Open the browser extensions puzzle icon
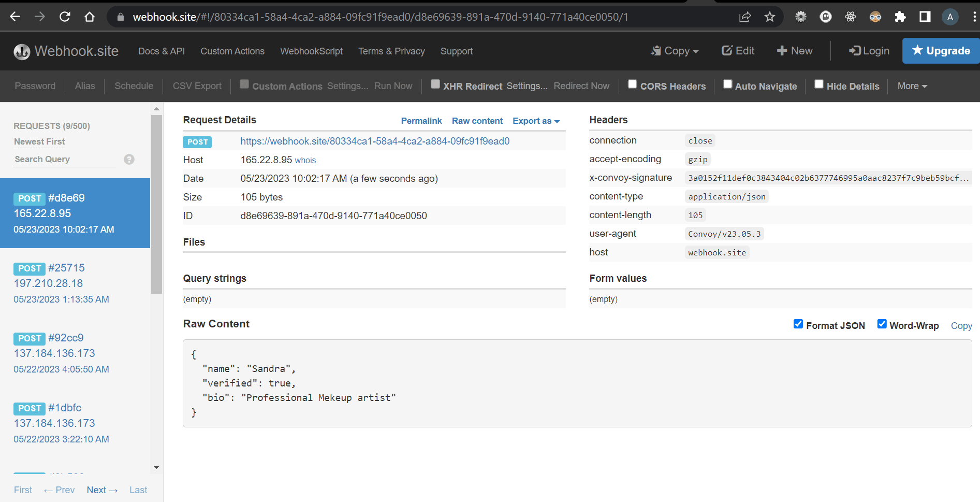Screen dimensions: 980x502 tap(900, 16)
